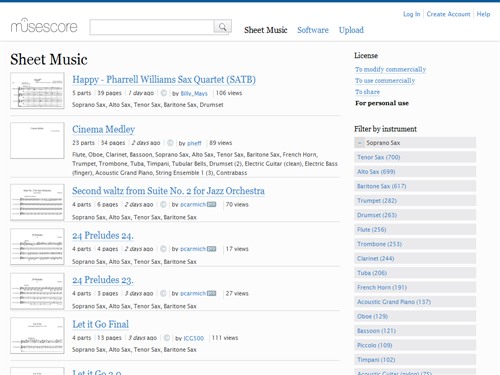
Task: Open the Let it Go Final score
Action: pyautogui.click(x=100, y=324)
